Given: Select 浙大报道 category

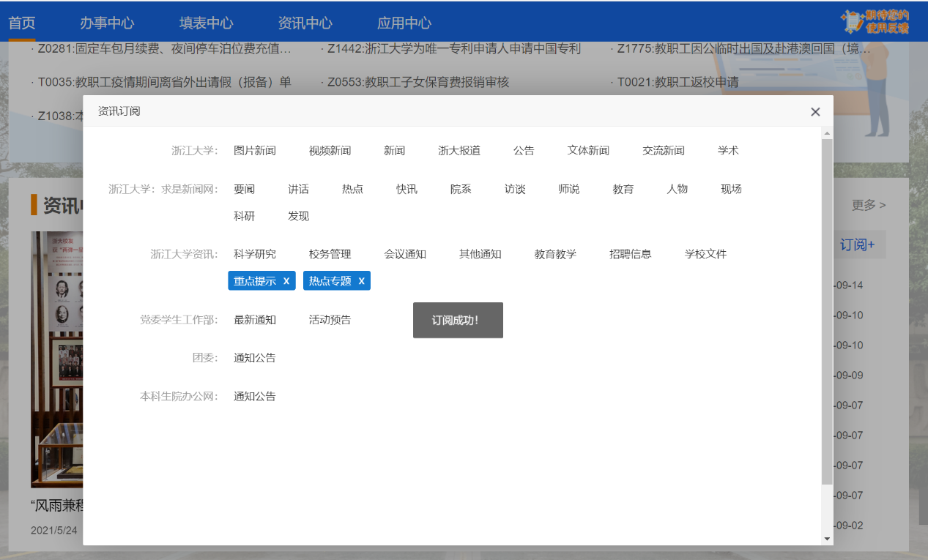Looking at the screenshot, I should point(459,151).
